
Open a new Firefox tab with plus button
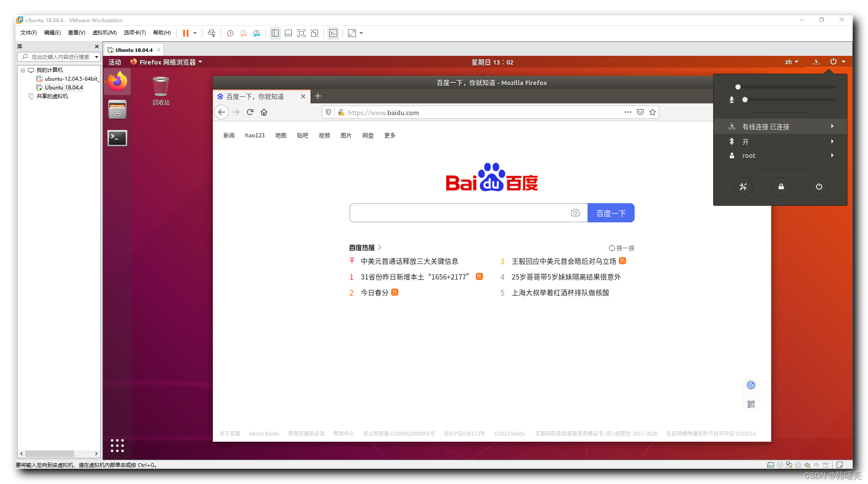point(318,96)
